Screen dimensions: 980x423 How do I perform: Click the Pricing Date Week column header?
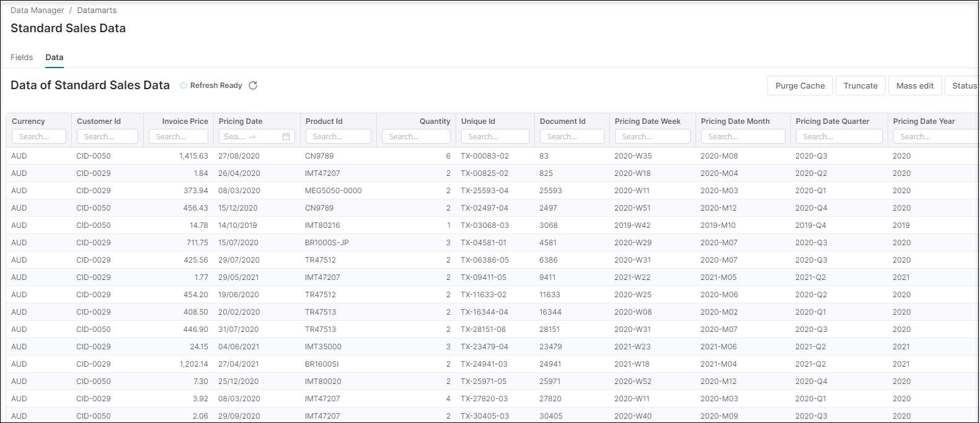(647, 121)
